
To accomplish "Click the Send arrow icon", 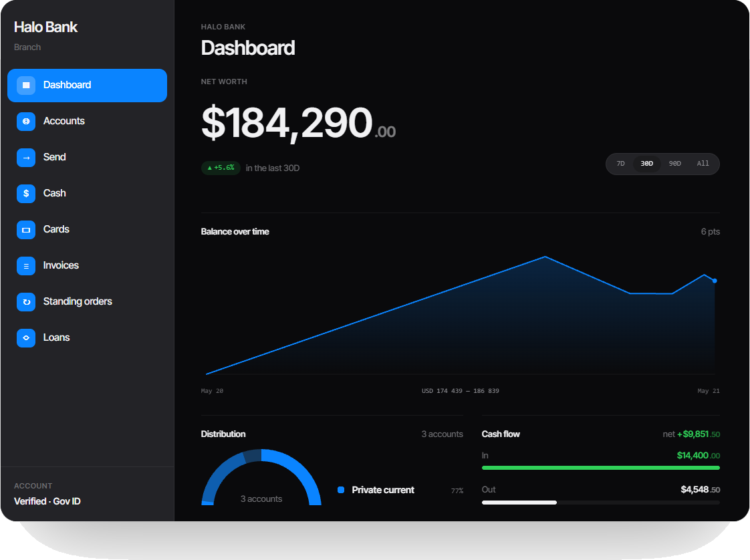I will pos(26,157).
